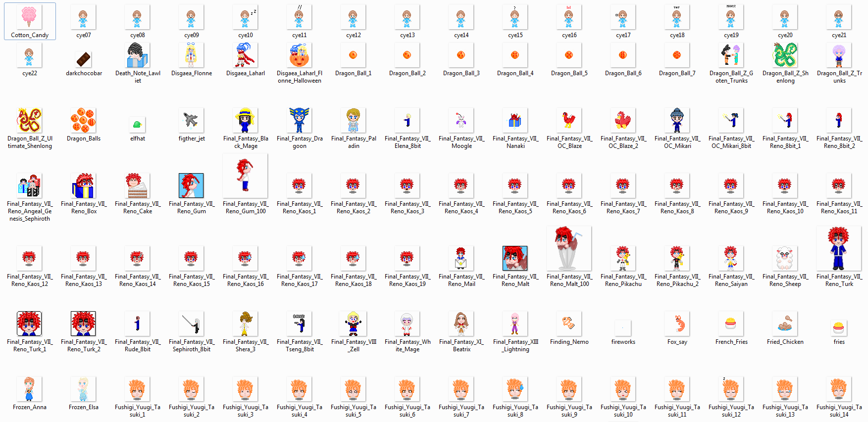The height and width of the screenshot is (422, 868).
Task: Click the Final_Fantasy_VII_Reno_Saiyan icon
Action: 731,258
